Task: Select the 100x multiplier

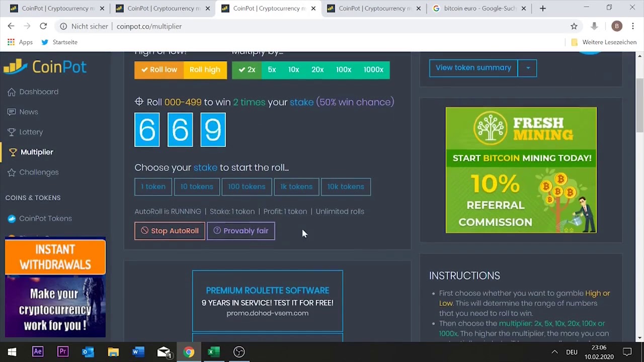Action: pyautogui.click(x=344, y=70)
